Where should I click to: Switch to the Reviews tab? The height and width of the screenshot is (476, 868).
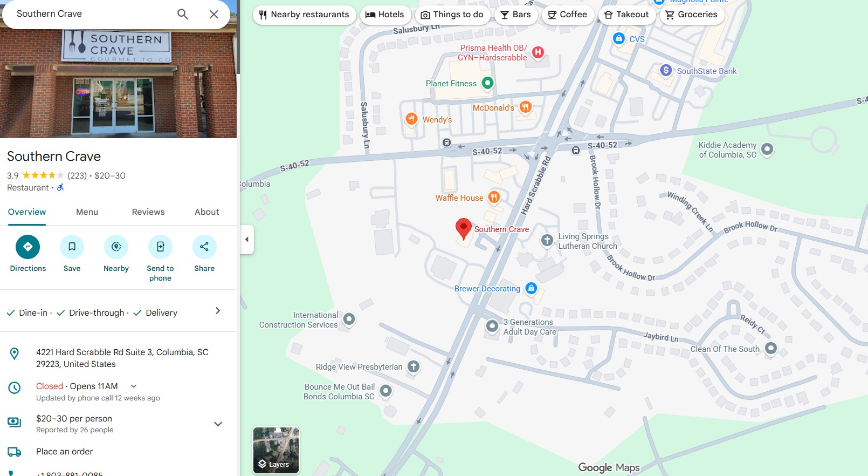pos(148,212)
